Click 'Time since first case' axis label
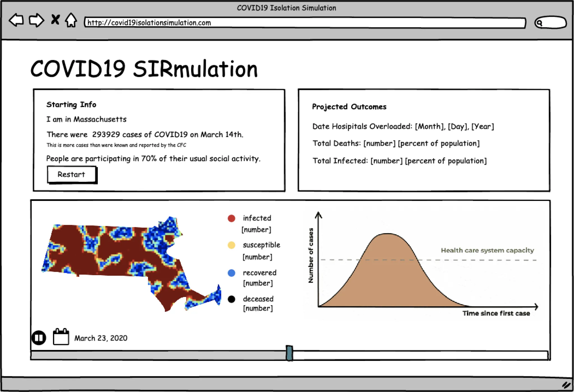574x392 pixels. [496, 313]
